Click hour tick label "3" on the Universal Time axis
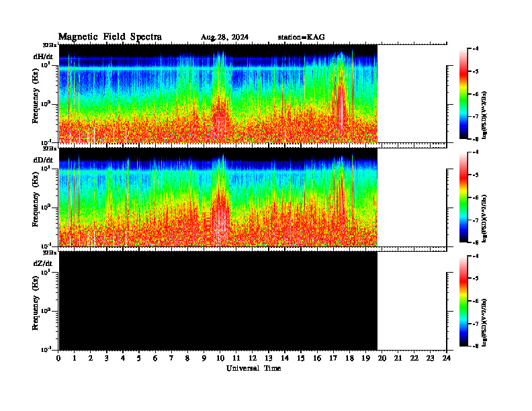Screen dimensions: 532x411 coord(107,359)
